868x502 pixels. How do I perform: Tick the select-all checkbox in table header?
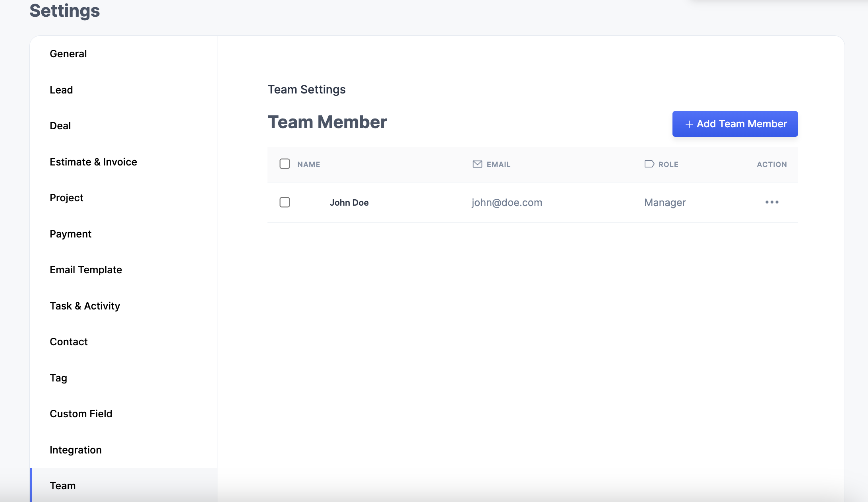pyautogui.click(x=285, y=164)
